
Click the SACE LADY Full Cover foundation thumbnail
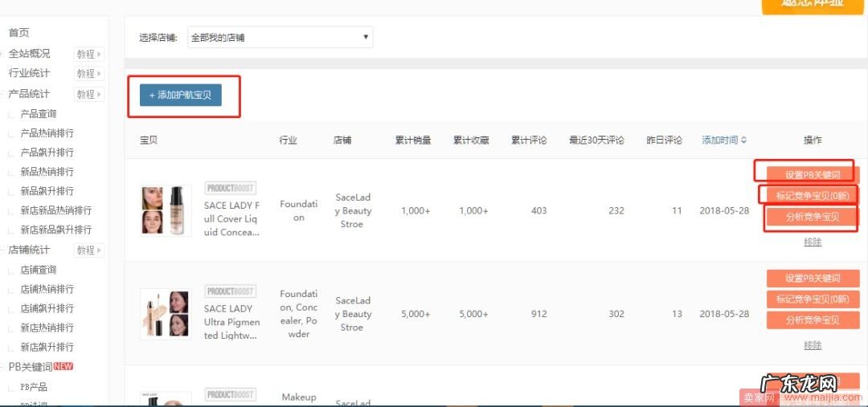(165, 210)
